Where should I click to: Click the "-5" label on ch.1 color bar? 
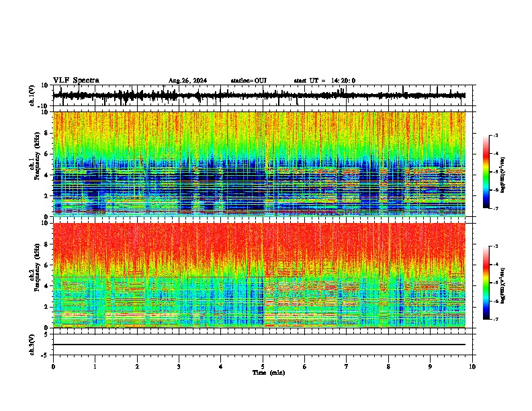coord(496,172)
